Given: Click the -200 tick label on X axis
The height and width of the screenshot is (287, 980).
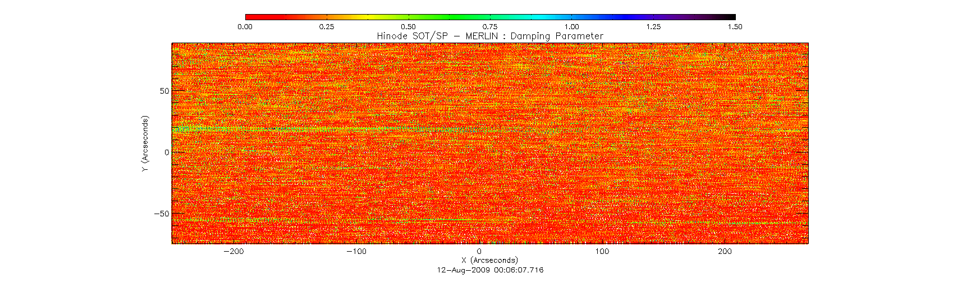Looking at the screenshot, I should click(x=233, y=251).
